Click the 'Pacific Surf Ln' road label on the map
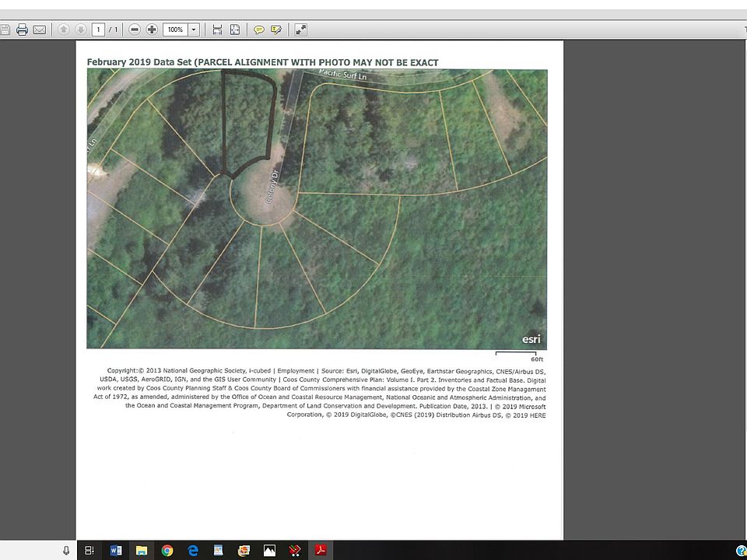The image size is (747, 560). coord(342,75)
